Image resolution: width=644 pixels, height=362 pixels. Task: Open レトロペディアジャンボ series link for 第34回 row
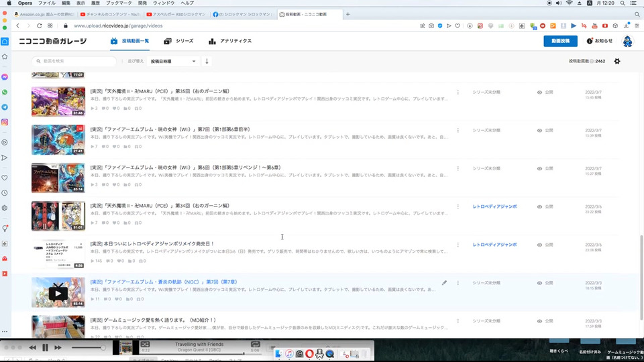click(494, 207)
